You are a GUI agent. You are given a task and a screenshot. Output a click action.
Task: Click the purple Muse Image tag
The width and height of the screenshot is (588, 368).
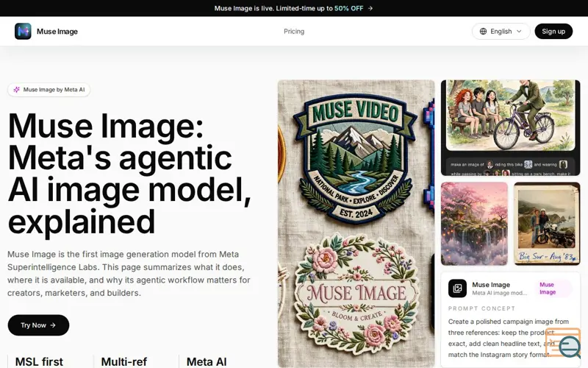point(553,289)
